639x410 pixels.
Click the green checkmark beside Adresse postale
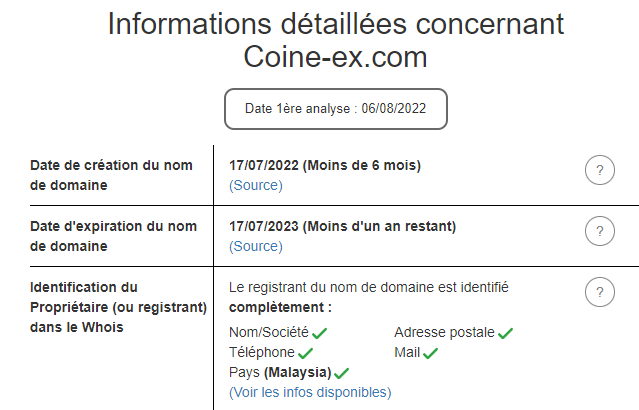pos(505,333)
